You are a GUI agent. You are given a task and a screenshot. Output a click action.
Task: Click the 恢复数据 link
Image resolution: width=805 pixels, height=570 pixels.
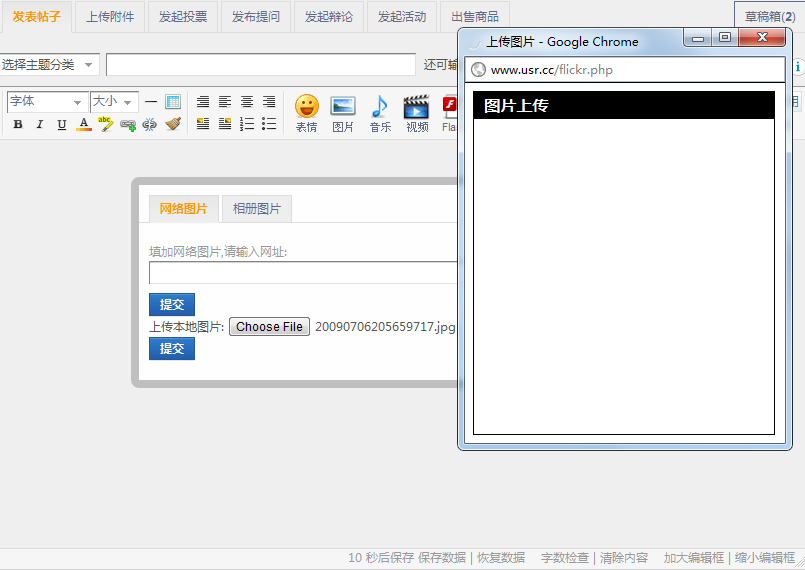click(x=501, y=558)
